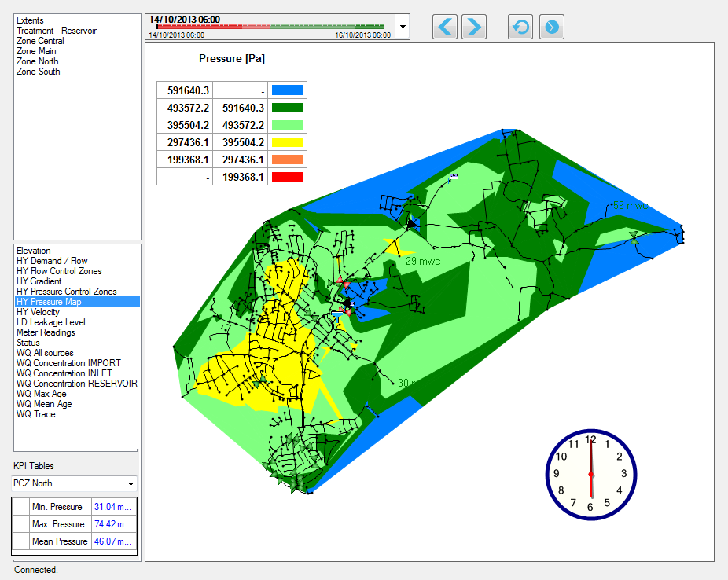Select Treatment - Reservoir extent
Viewport: 728px width, 580px height.
[x=57, y=31]
